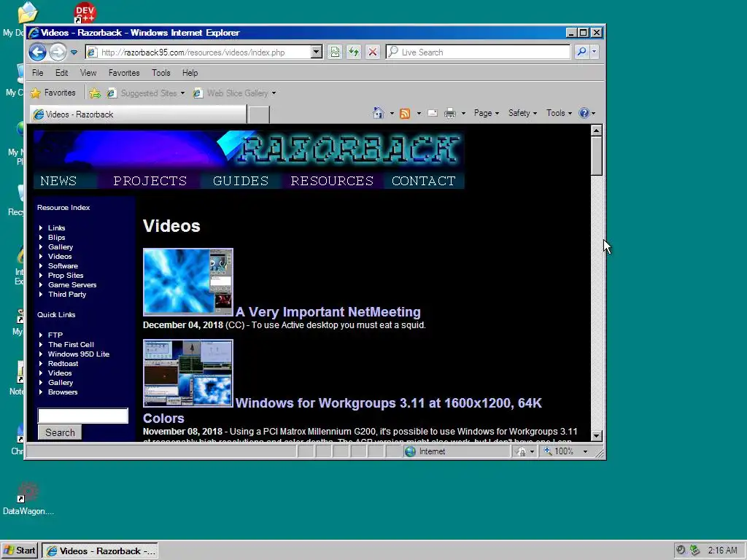Image resolution: width=747 pixels, height=560 pixels.
Task: Go back with the Back arrow button
Action: (x=38, y=52)
